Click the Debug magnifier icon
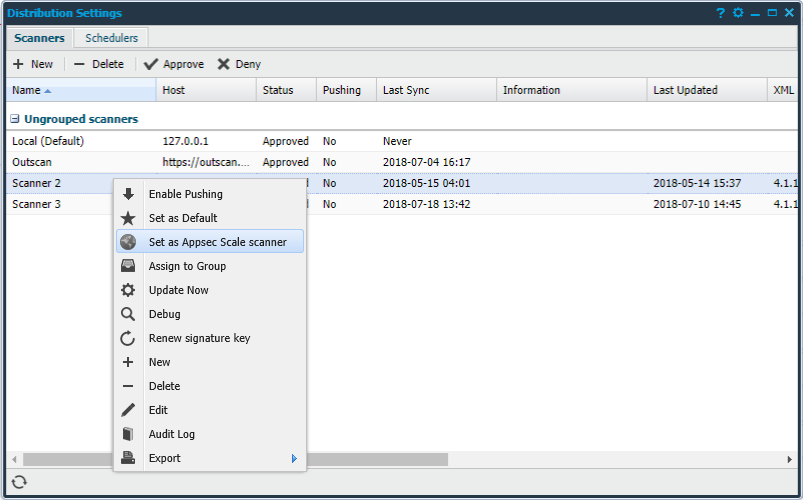The height and width of the screenshot is (500, 803). click(x=128, y=314)
